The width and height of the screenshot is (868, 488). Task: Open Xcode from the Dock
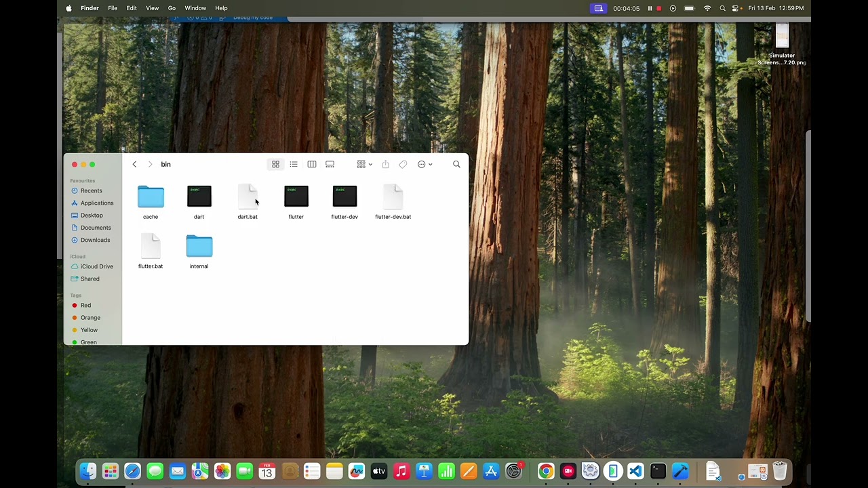(680, 471)
